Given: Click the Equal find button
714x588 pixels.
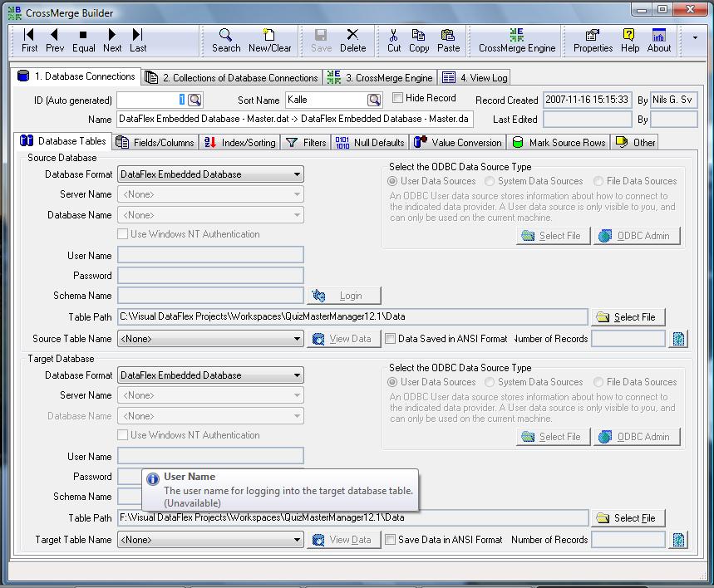Looking at the screenshot, I should [x=83, y=41].
